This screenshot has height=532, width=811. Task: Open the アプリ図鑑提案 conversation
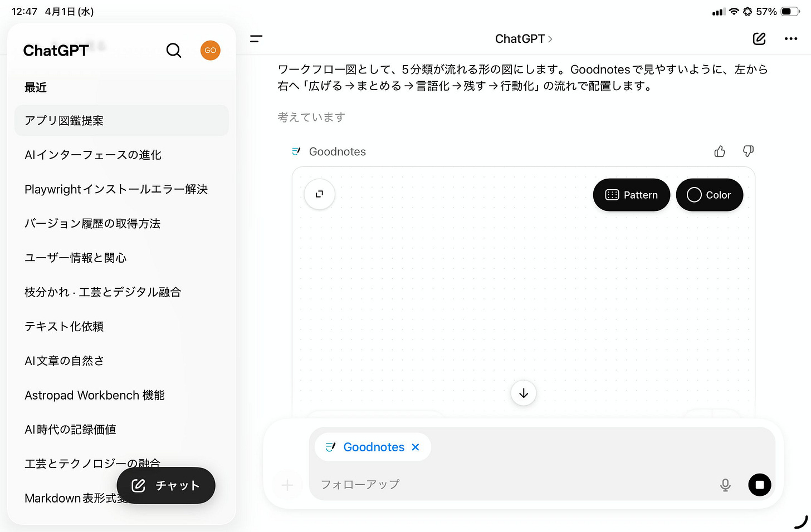121,121
